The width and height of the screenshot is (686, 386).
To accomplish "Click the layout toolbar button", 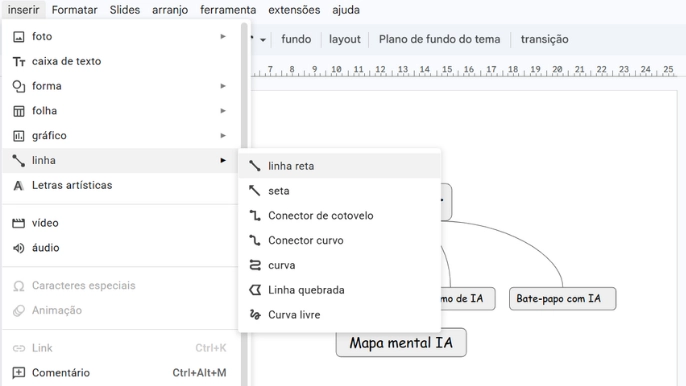I will pyautogui.click(x=345, y=39).
